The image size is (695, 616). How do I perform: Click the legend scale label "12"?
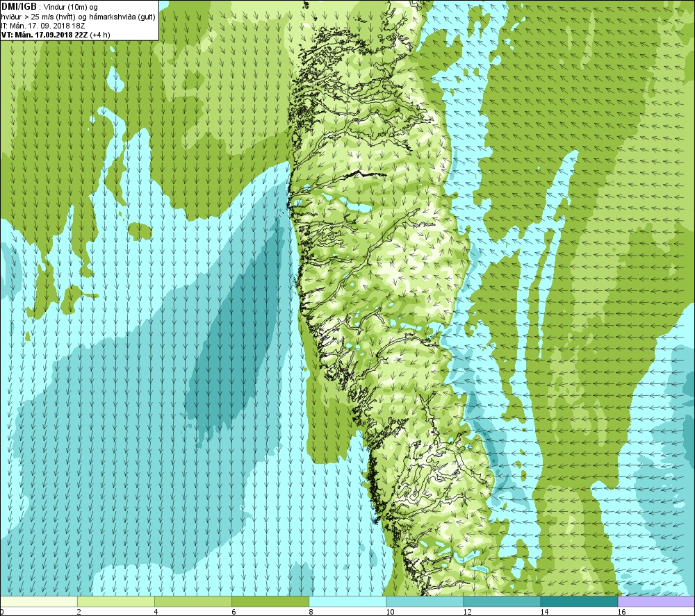(467, 612)
